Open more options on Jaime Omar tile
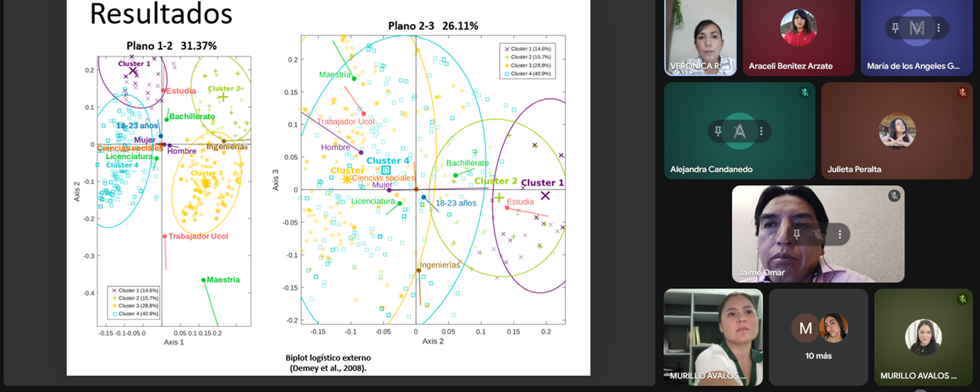 click(840, 234)
